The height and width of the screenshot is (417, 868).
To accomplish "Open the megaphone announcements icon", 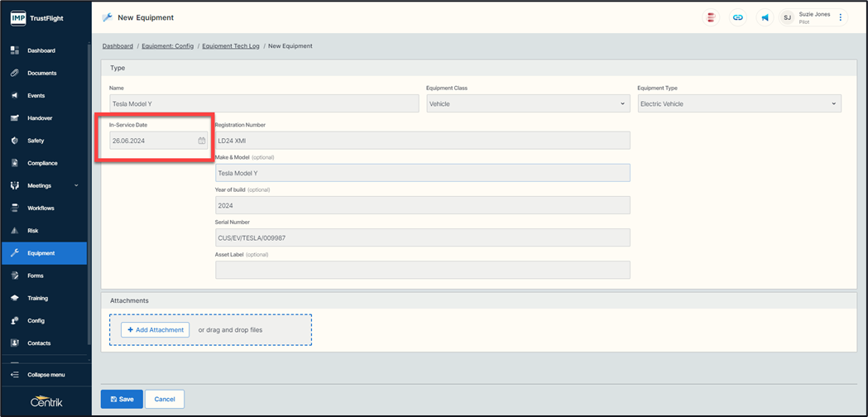I will coord(765,17).
